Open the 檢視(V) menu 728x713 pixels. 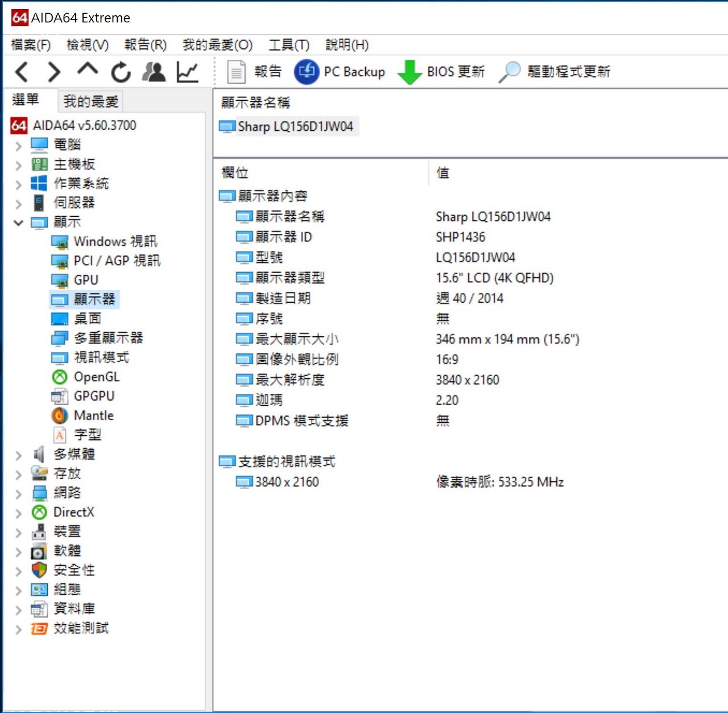click(88, 44)
